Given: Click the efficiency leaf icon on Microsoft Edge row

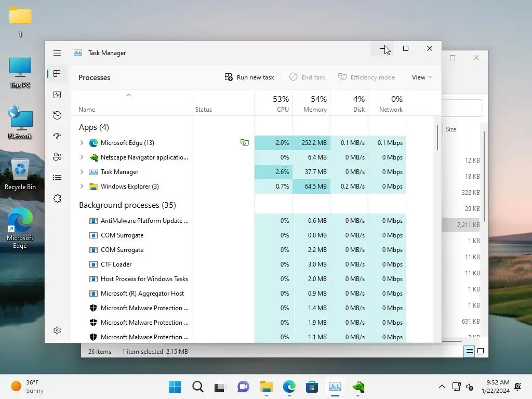Looking at the screenshot, I should (x=244, y=143).
